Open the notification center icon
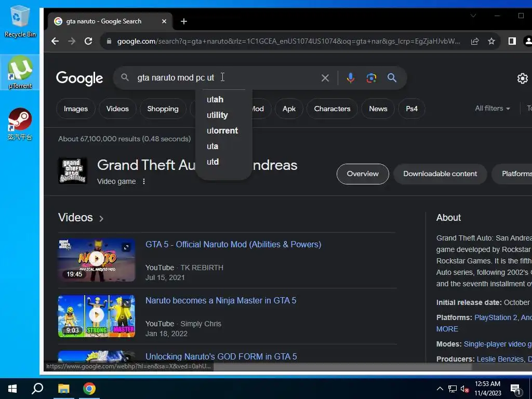This screenshot has width=532, height=399. click(515, 389)
